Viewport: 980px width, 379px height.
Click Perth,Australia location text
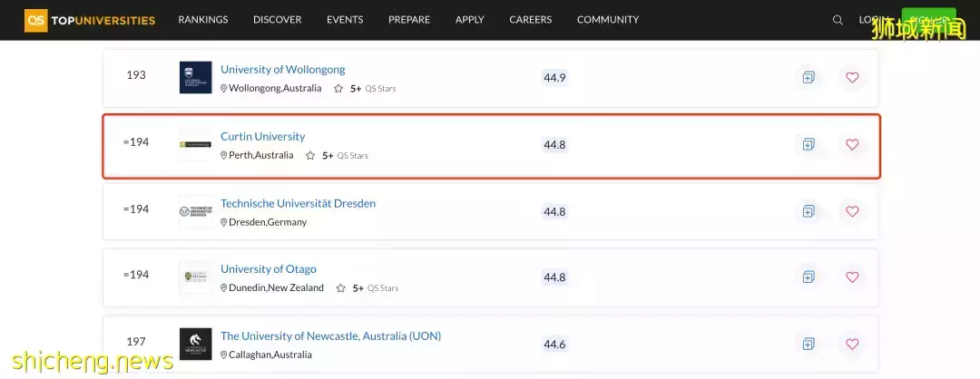coord(261,155)
